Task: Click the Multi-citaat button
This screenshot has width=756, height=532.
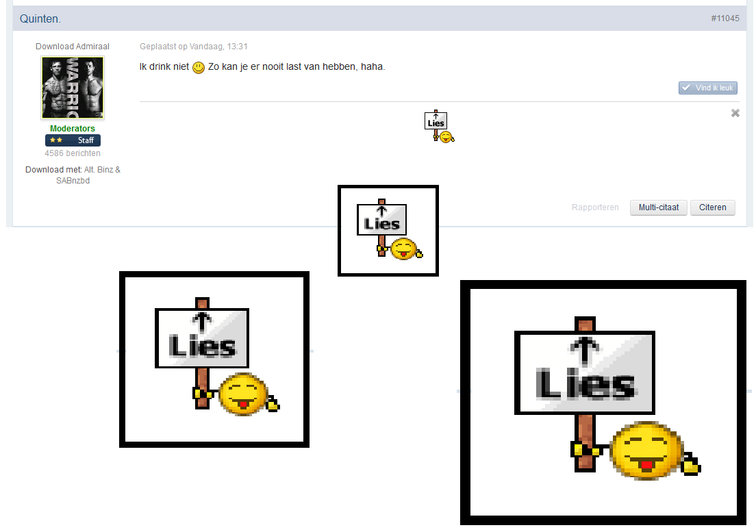Action: point(659,207)
